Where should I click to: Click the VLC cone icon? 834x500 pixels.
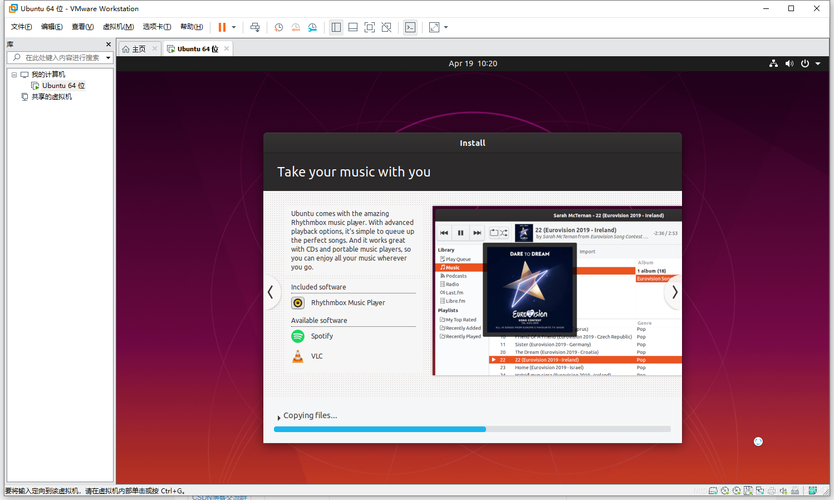[x=298, y=356]
